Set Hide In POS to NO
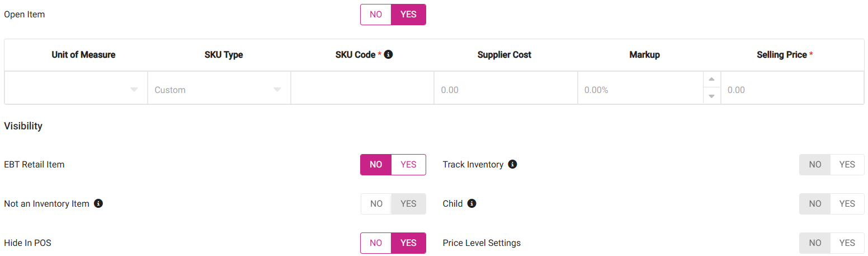This screenshot has height=256, width=868. click(x=376, y=243)
